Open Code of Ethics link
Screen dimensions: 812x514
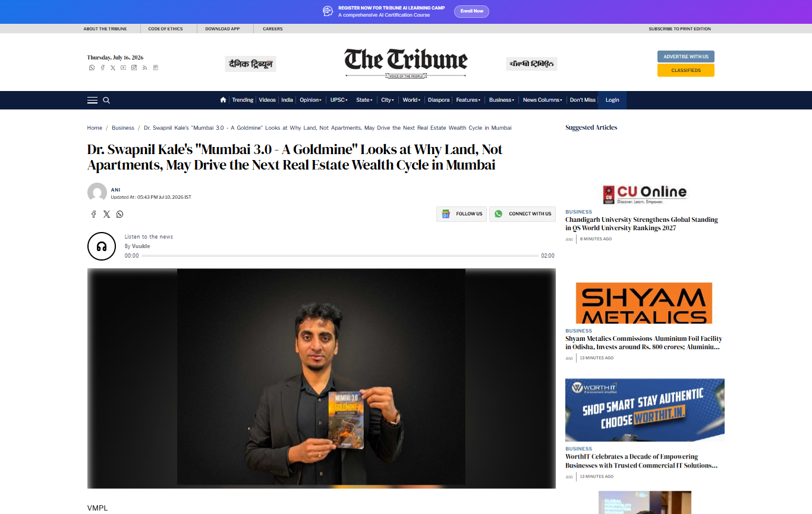click(166, 29)
